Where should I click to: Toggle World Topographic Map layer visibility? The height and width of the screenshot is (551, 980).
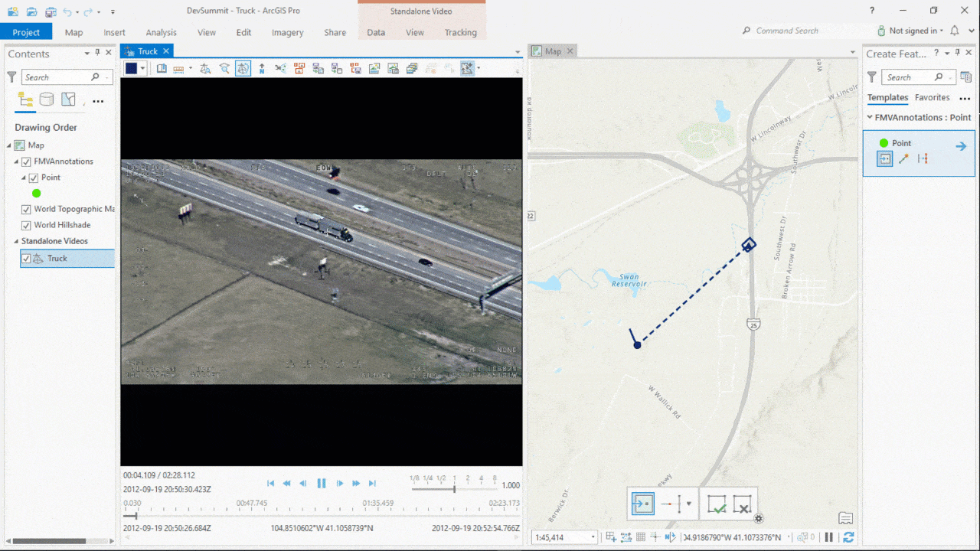pos(26,209)
